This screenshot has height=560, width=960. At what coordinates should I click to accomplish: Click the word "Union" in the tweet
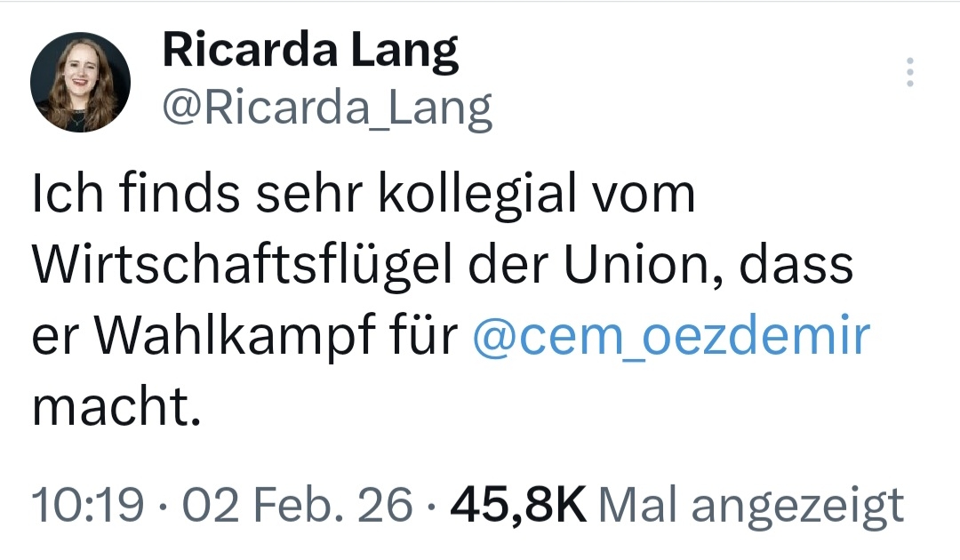(646, 267)
